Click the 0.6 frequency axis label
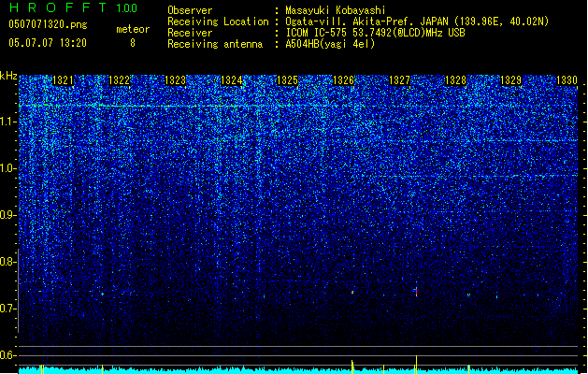 click(x=8, y=355)
